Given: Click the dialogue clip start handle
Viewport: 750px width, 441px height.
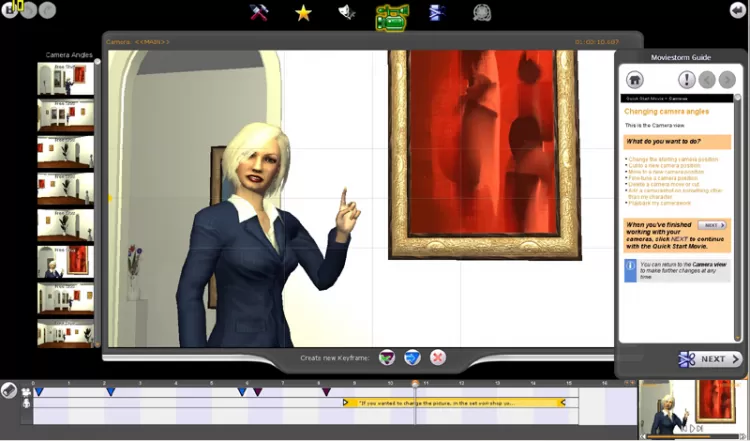Looking at the screenshot, I should [x=345, y=403].
